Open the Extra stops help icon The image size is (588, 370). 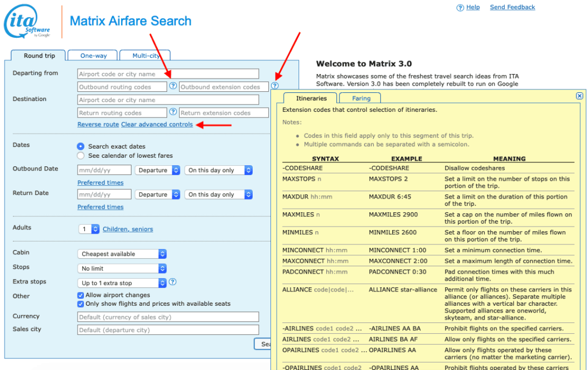coord(173,281)
